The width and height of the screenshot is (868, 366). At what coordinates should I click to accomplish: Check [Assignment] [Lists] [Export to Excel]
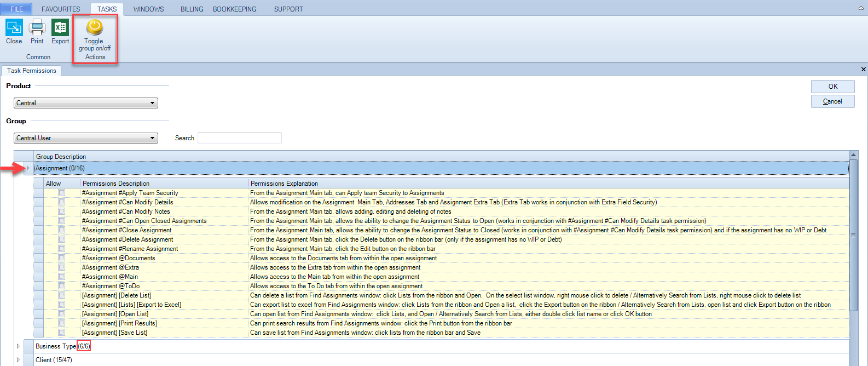(62, 305)
